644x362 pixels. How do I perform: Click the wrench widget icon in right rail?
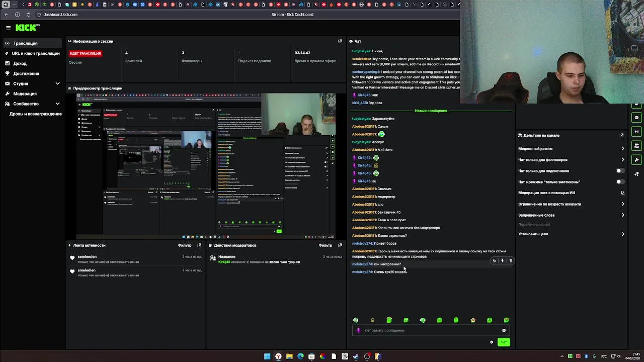(x=636, y=160)
